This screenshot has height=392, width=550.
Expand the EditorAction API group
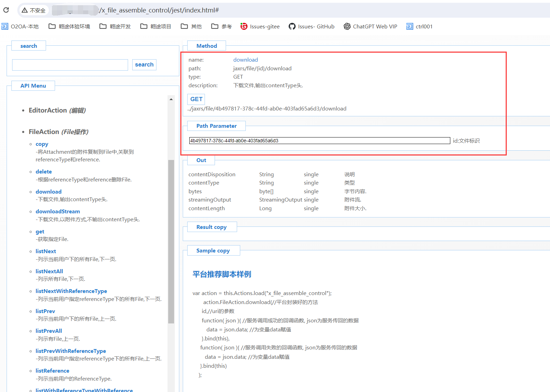pos(57,110)
